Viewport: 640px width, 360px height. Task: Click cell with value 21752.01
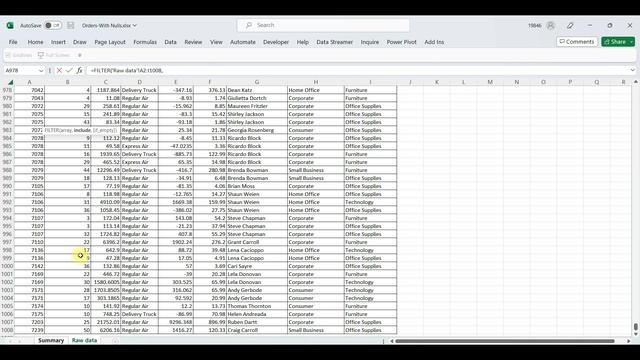[x=105, y=322]
